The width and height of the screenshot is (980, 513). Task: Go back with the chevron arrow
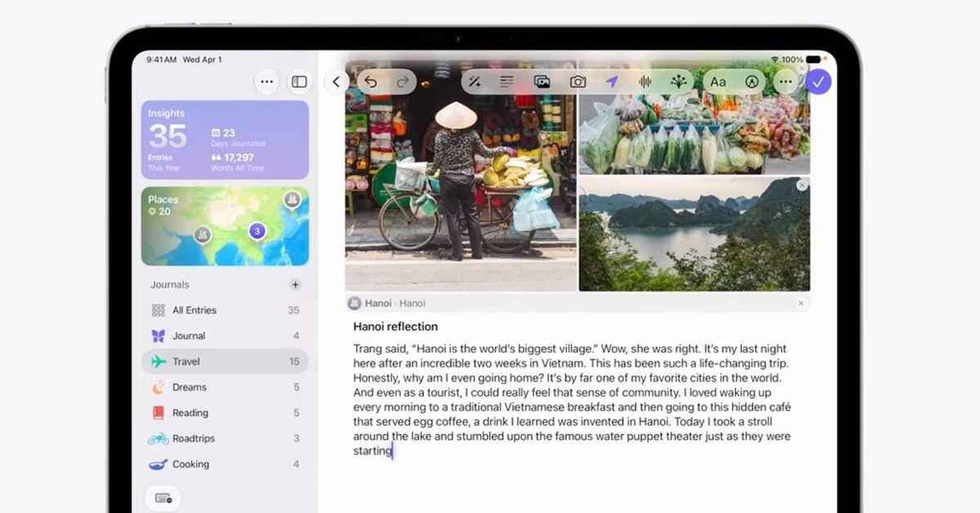[x=336, y=82]
